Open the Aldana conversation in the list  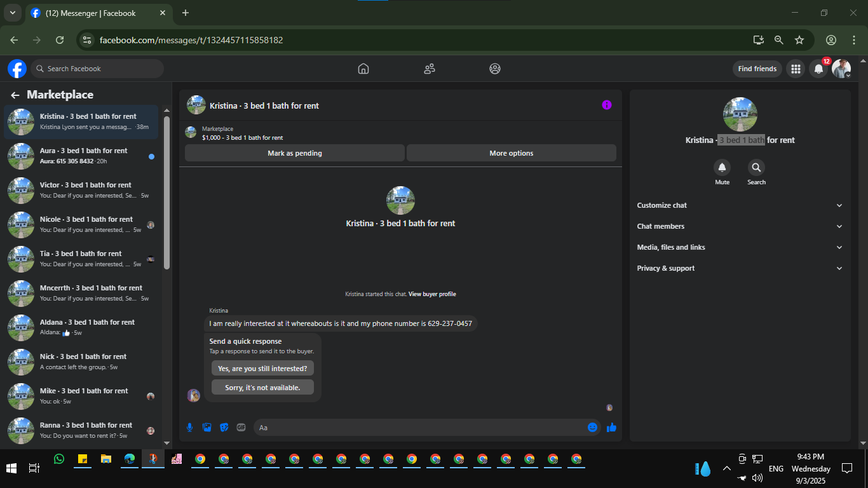[x=81, y=327]
